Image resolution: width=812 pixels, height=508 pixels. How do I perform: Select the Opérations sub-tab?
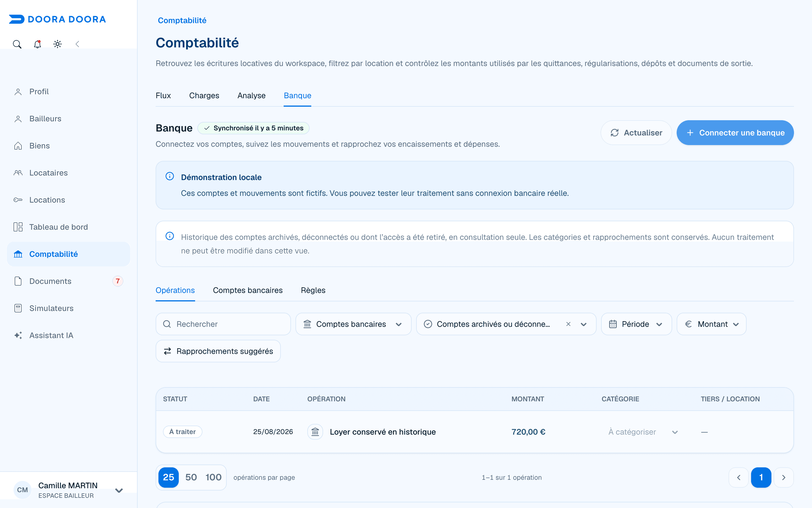tap(175, 290)
